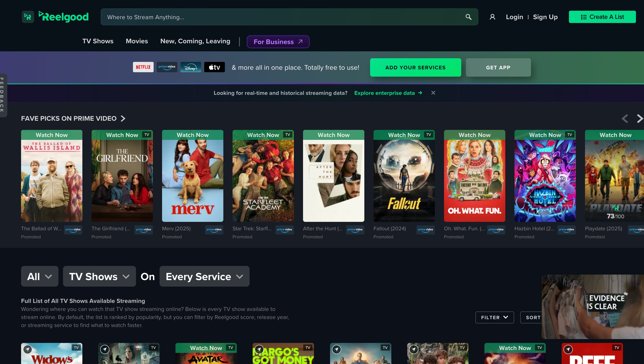Click the search magnifier icon

(469, 17)
